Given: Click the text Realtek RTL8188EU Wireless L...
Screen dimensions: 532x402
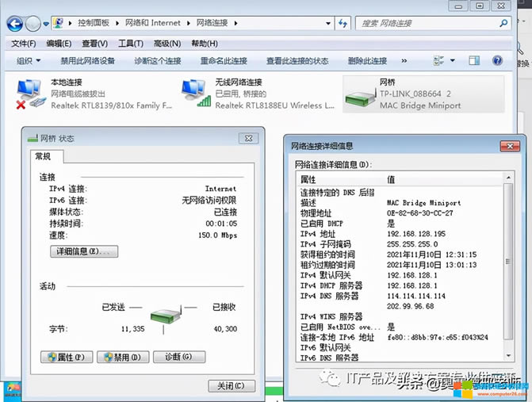Looking at the screenshot, I should pyautogui.click(x=275, y=105).
